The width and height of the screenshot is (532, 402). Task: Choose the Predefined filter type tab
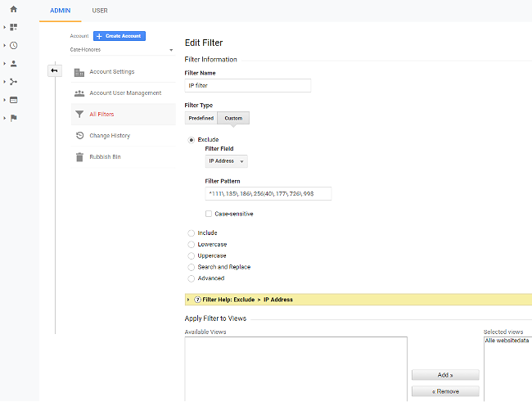201,118
